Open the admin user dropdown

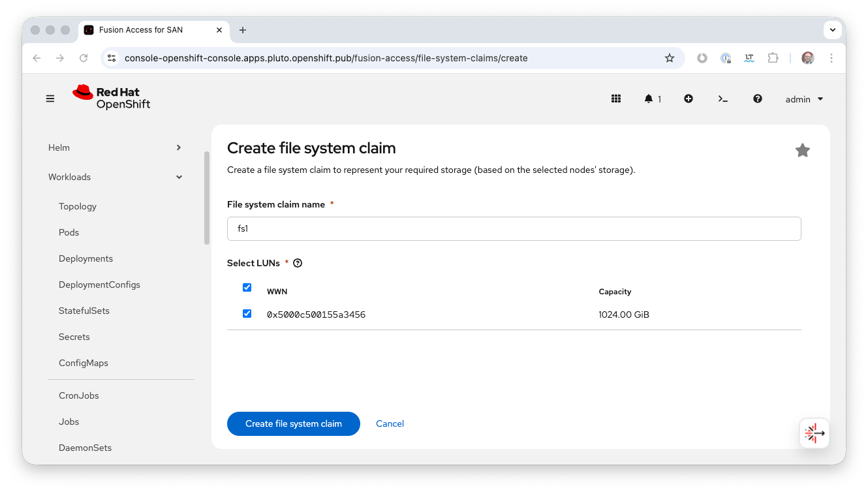point(804,99)
